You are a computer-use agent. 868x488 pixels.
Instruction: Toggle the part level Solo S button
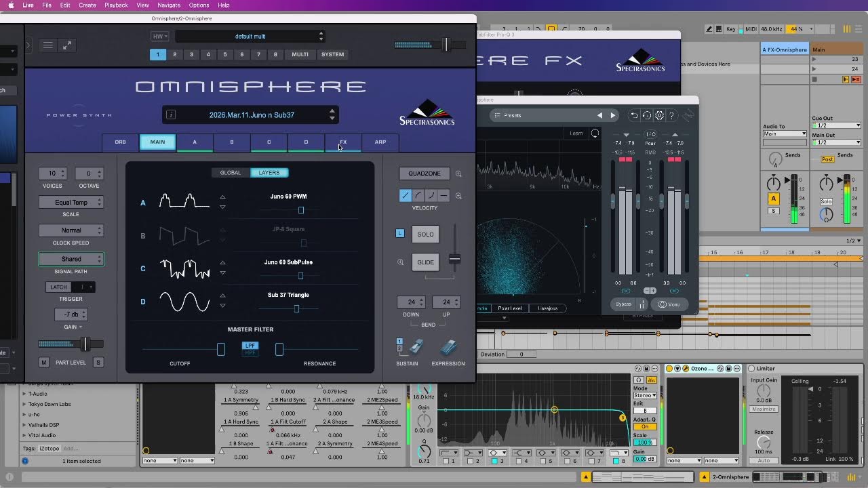98,363
